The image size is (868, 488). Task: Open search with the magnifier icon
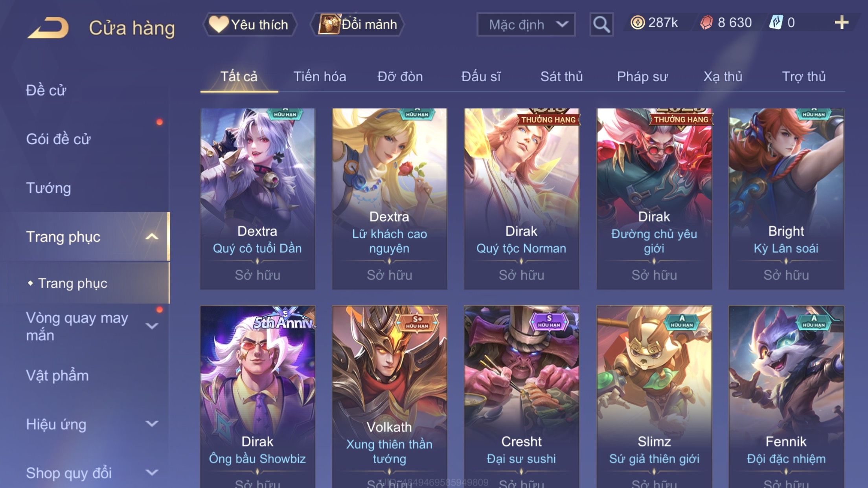(x=601, y=24)
